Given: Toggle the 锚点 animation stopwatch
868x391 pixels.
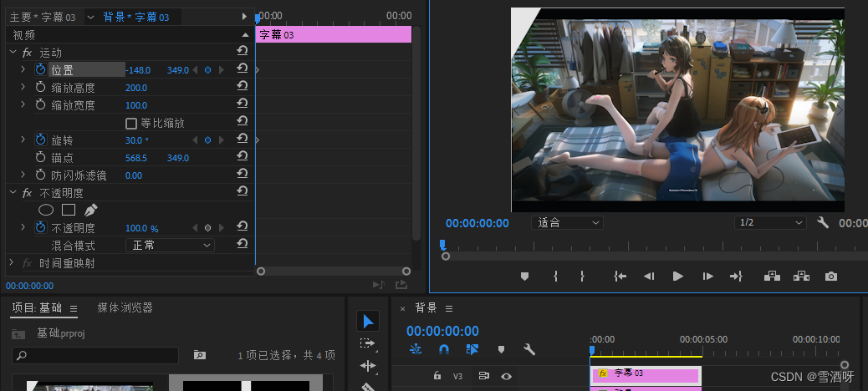Looking at the screenshot, I should pyautogui.click(x=40, y=158).
